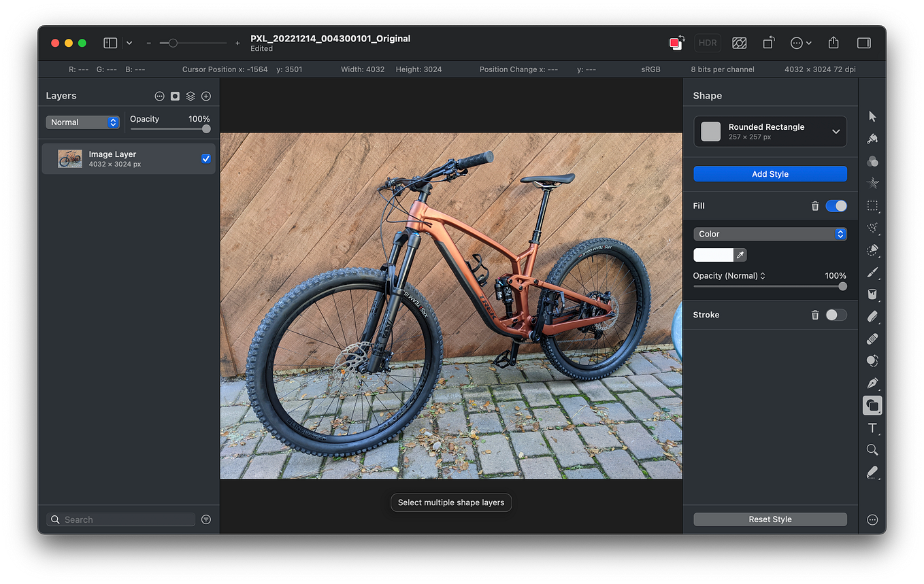Select the Rectangular Selection tool
Screen dimensions: 924x584
pos(872,205)
